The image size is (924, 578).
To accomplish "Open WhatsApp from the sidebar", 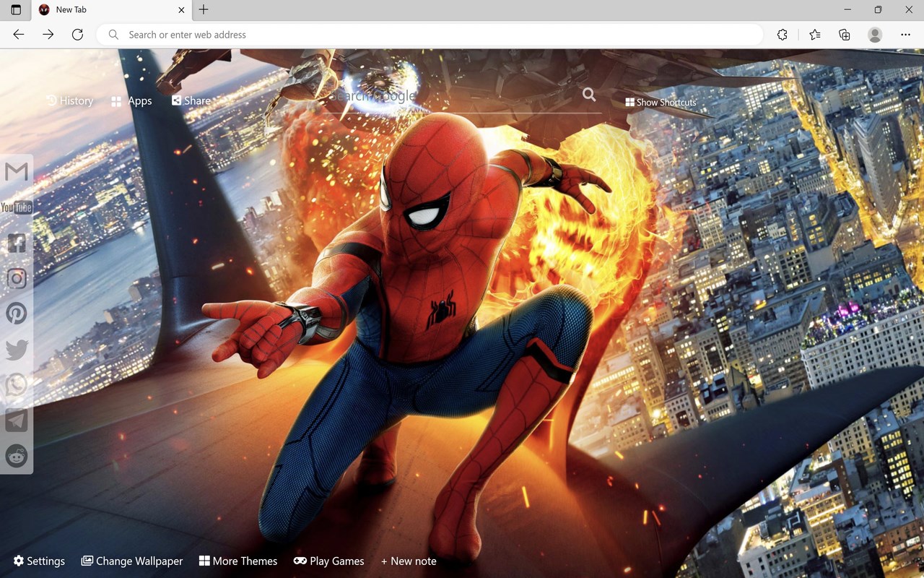I will coord(17,384).
